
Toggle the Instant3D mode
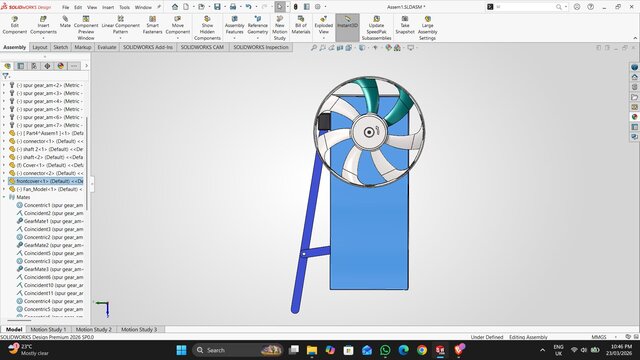347,27
